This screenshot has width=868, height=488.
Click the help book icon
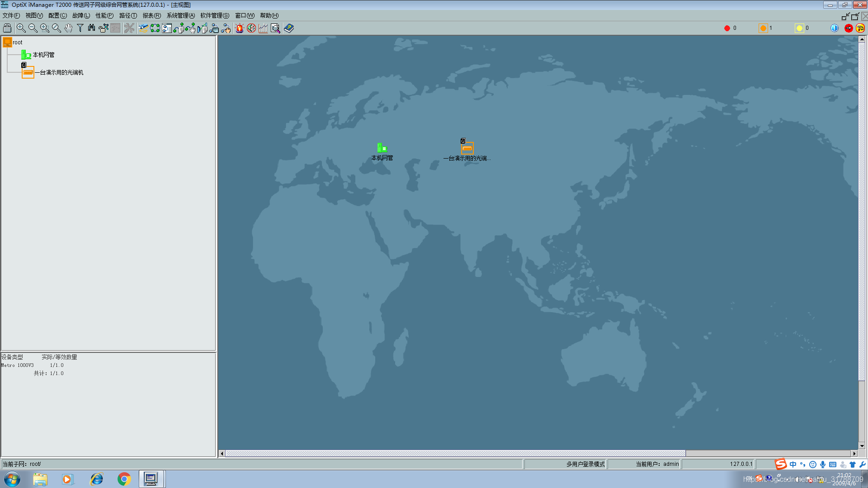[x=289, y=28]
